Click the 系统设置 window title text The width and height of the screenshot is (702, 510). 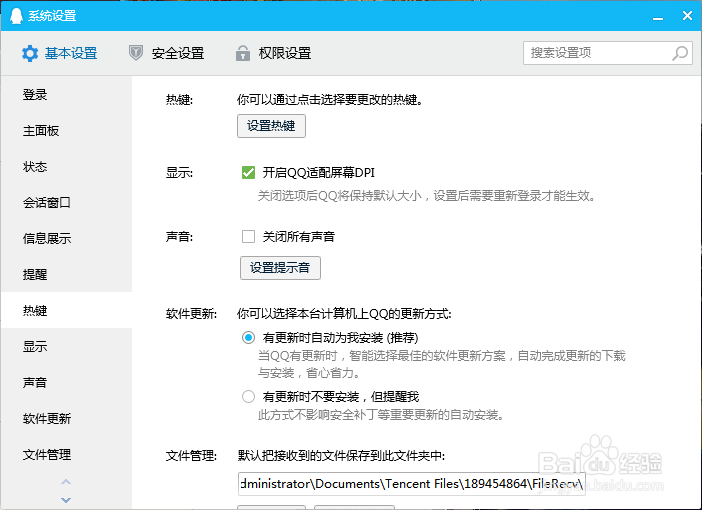tap(52, 16)
